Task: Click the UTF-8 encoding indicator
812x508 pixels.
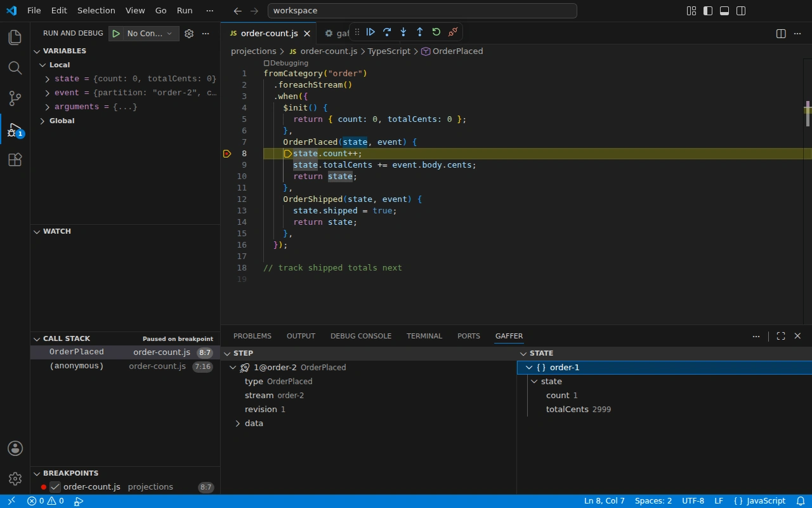Action: point(693,501)
